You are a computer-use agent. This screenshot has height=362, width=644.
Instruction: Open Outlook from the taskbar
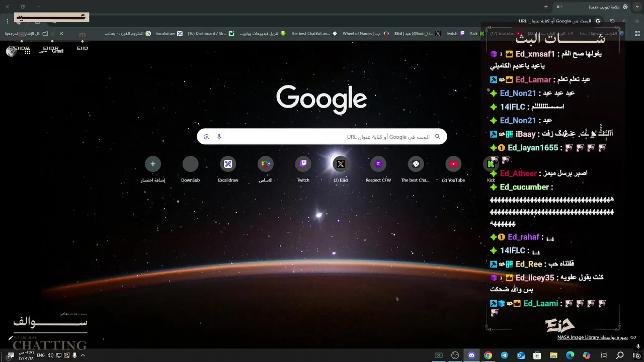click(x=521, y=355)
